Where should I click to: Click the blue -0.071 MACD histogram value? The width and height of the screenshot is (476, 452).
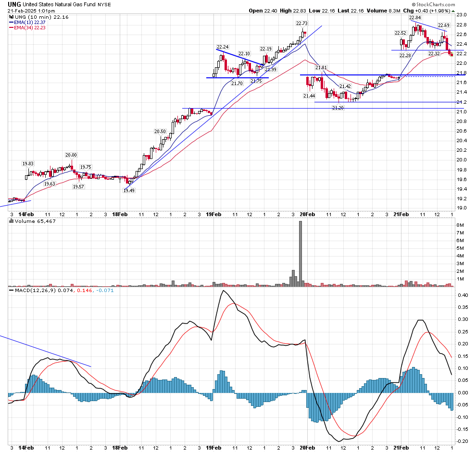coord(105,290)
